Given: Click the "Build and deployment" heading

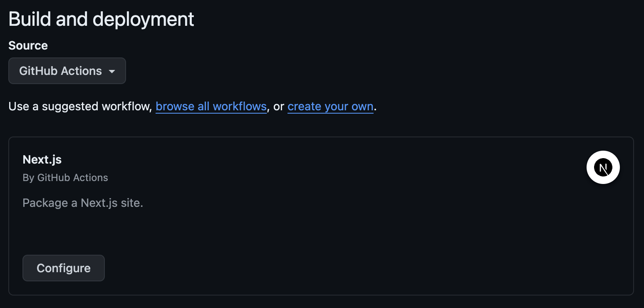Looking at the screenshot, I should coord(101,19).
